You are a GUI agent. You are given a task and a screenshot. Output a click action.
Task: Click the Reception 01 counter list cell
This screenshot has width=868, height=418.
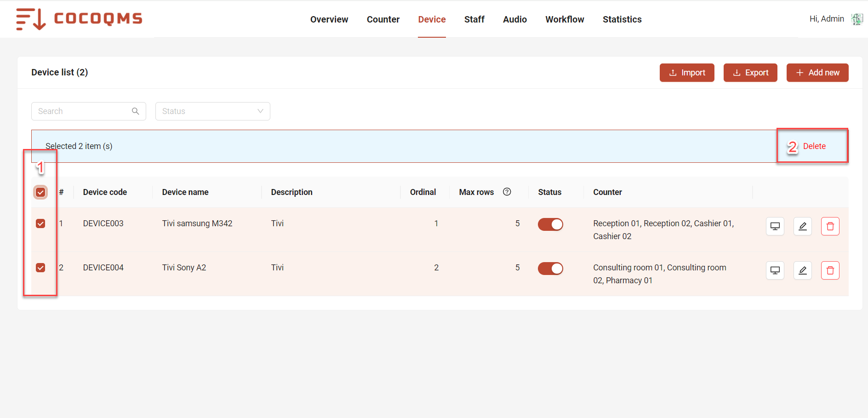pyautogui.click(x=663, y=230)
